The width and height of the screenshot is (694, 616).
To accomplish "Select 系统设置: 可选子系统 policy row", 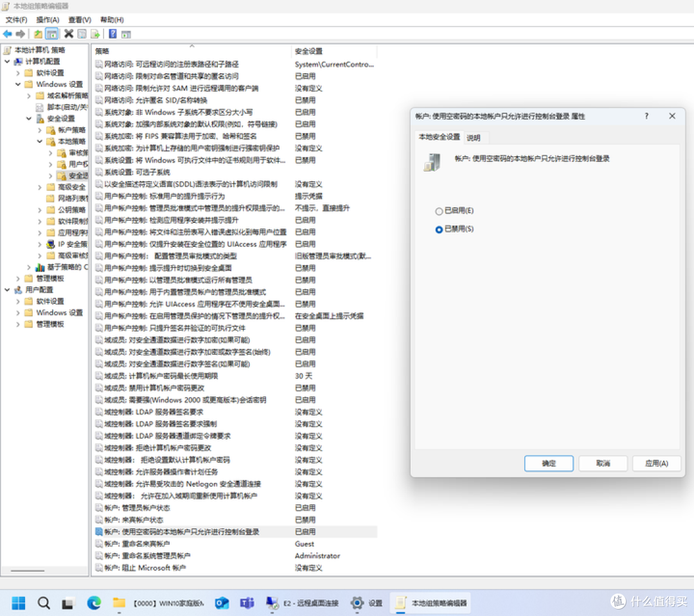I will (x=138, y=172).
